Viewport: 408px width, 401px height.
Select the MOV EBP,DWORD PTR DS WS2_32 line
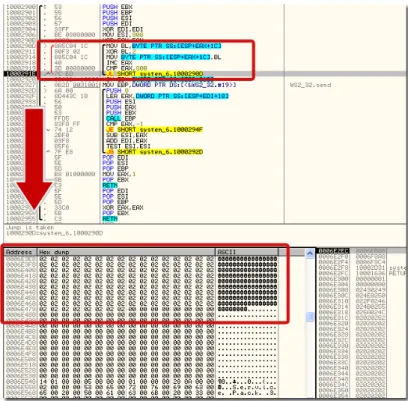[x=169, y=85]
